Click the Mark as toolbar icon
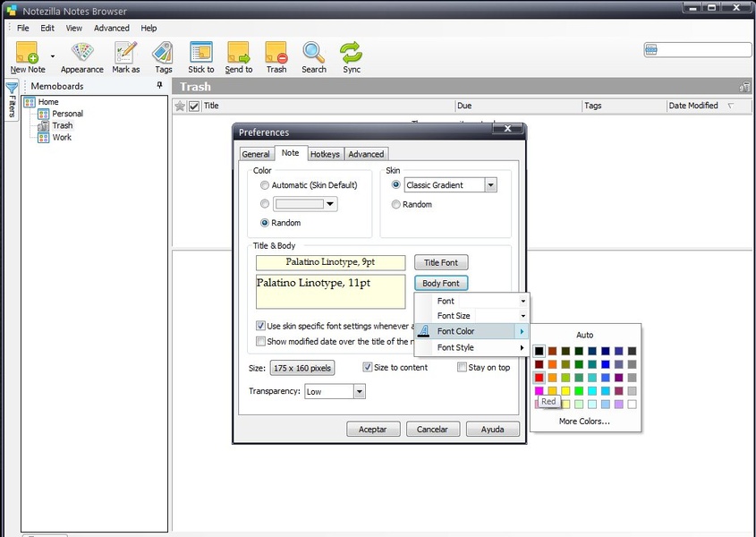 (x=125, y=52)
